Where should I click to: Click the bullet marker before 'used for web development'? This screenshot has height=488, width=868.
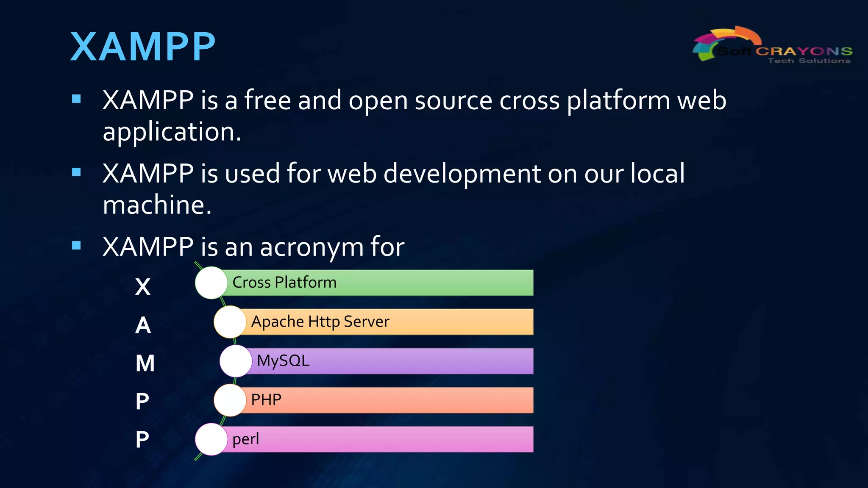coord(76,172)
